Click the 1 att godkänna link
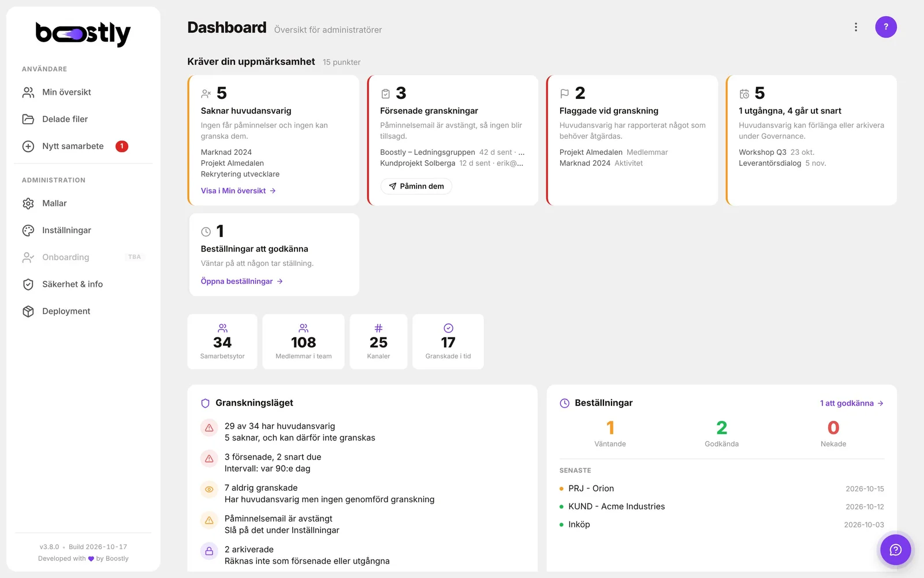The image size is (924, 578). tap(852, 403)
